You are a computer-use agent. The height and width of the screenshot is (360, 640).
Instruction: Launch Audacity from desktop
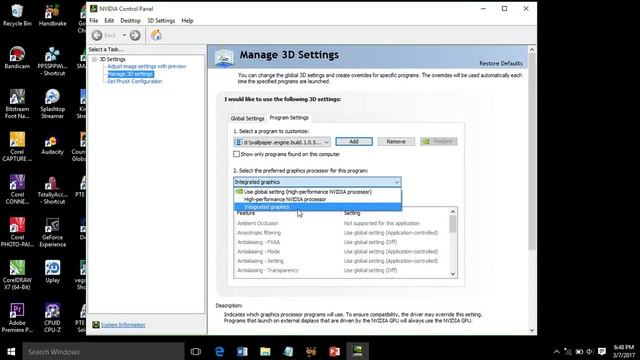pos(53,143)
